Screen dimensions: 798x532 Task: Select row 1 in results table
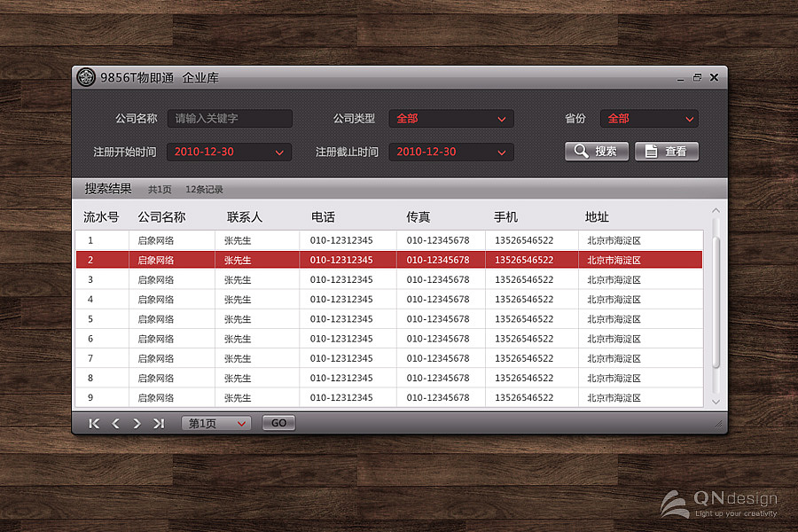tap(389, 240)
